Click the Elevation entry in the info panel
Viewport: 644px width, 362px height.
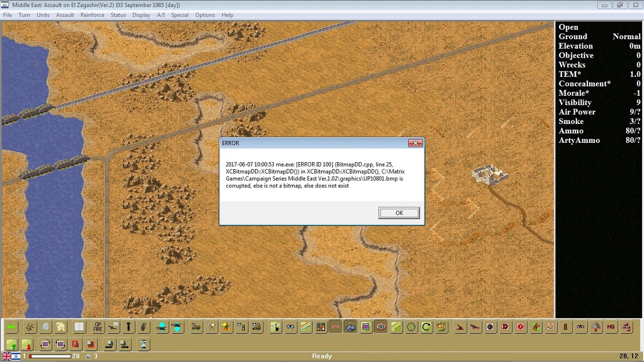(x=599, y=46)
